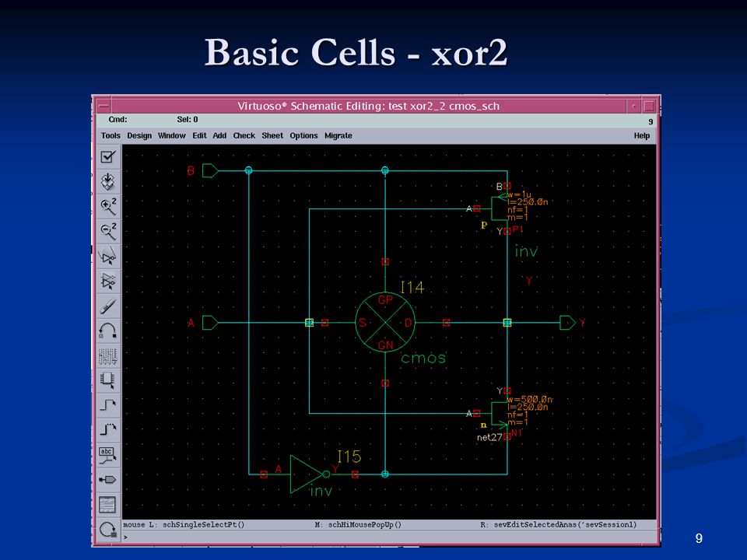Image resolution: width=747 pixels, height=560 pixels.
Task: Select the Y output pin symbol
Action: click(567, 323)
